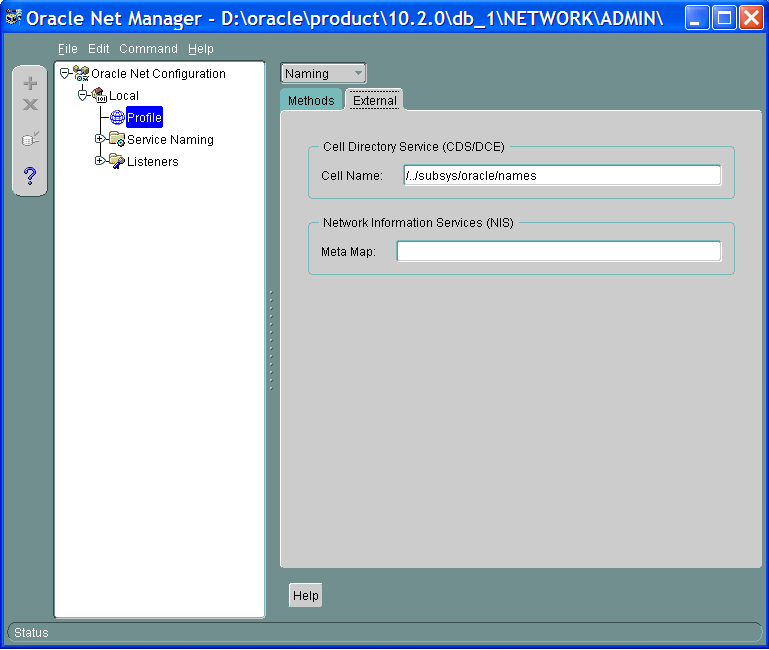The height and width of the screenshot is (650, 769).
Task: Collapse the Oracle Net Configuration tree root
Action: click(64, 74)
